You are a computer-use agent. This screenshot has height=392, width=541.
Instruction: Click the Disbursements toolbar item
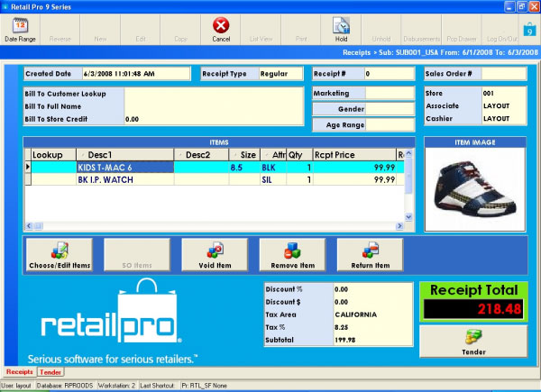coord(421,30)
